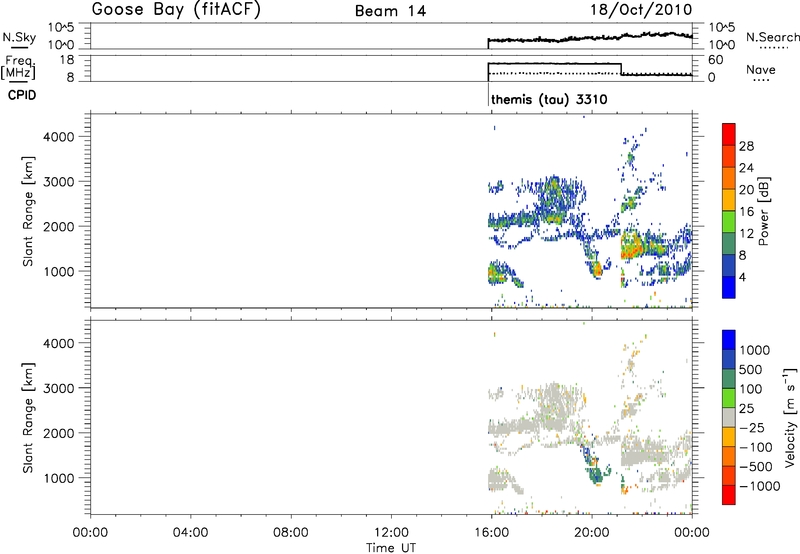Click the top blue swatch of the Velocity colorbar
The image size is (800, 554).
(x=729, y=340)
